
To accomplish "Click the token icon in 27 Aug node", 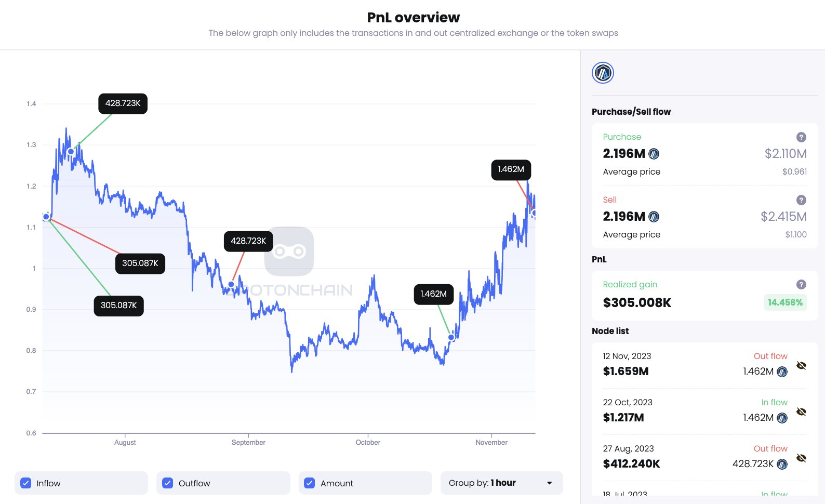I will (x=782, y=464).
